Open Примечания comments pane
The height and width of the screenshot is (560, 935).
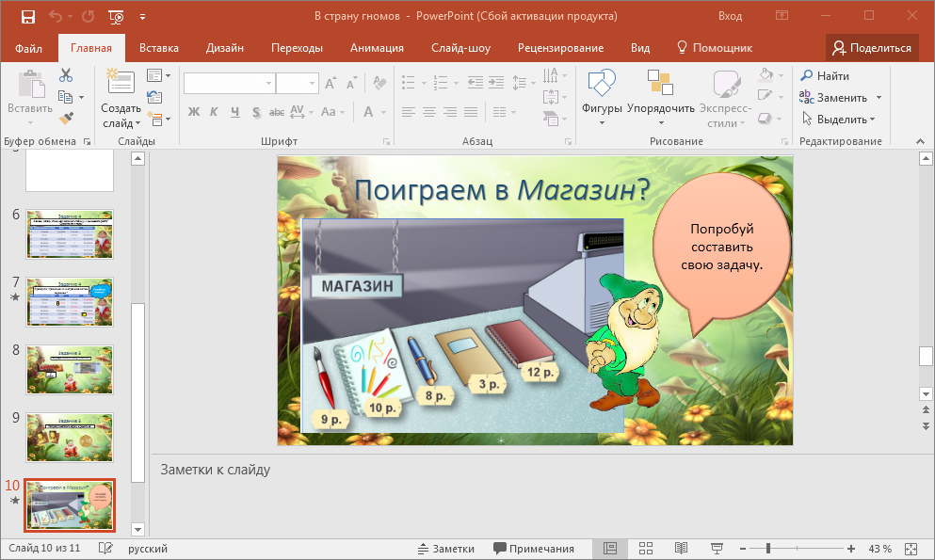click(534, 549)
